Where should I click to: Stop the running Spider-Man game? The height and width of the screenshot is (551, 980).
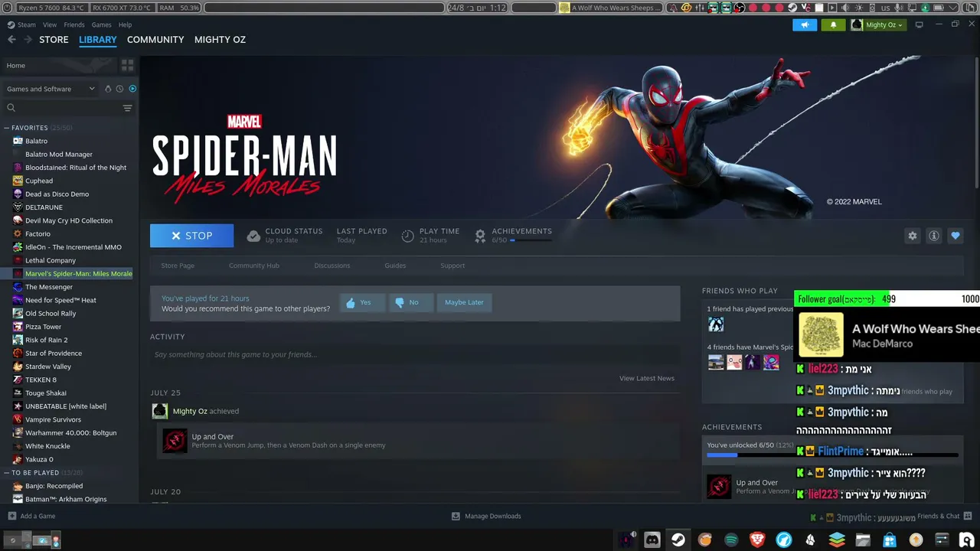(x=191, y=236)
